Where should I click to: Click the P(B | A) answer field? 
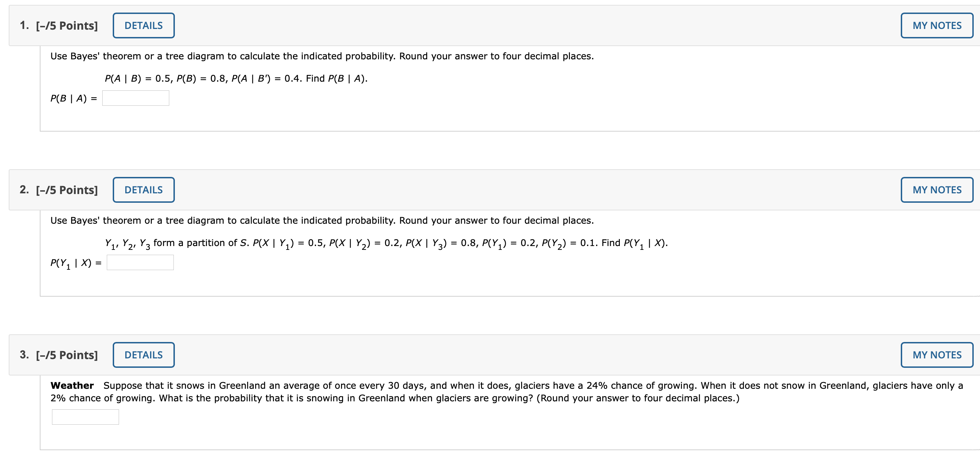point(135,98)
